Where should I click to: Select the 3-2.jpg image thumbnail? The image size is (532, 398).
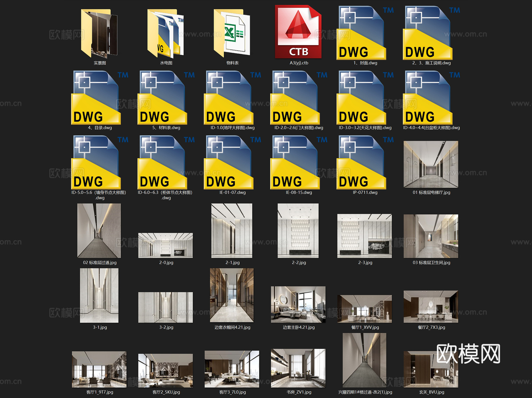point(166,307)
